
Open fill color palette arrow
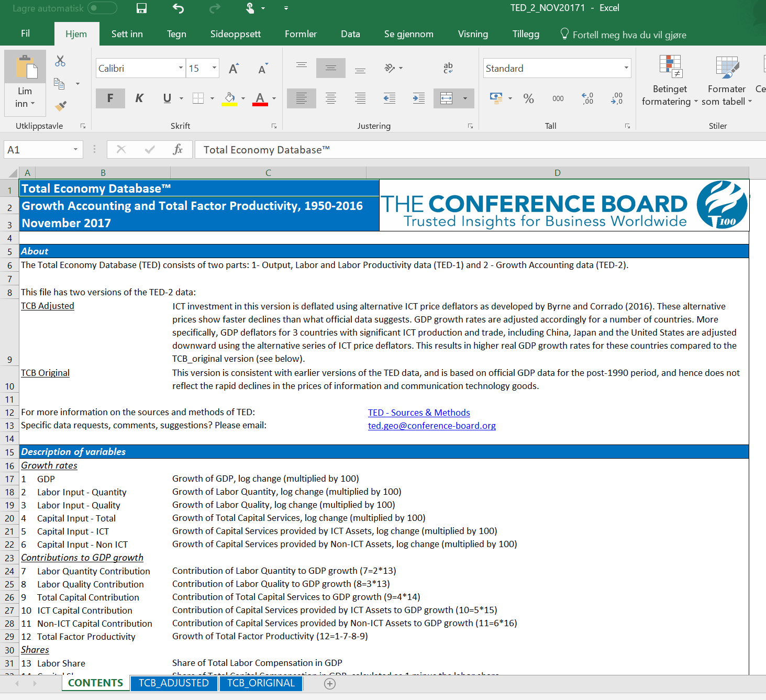pos(243,98)
